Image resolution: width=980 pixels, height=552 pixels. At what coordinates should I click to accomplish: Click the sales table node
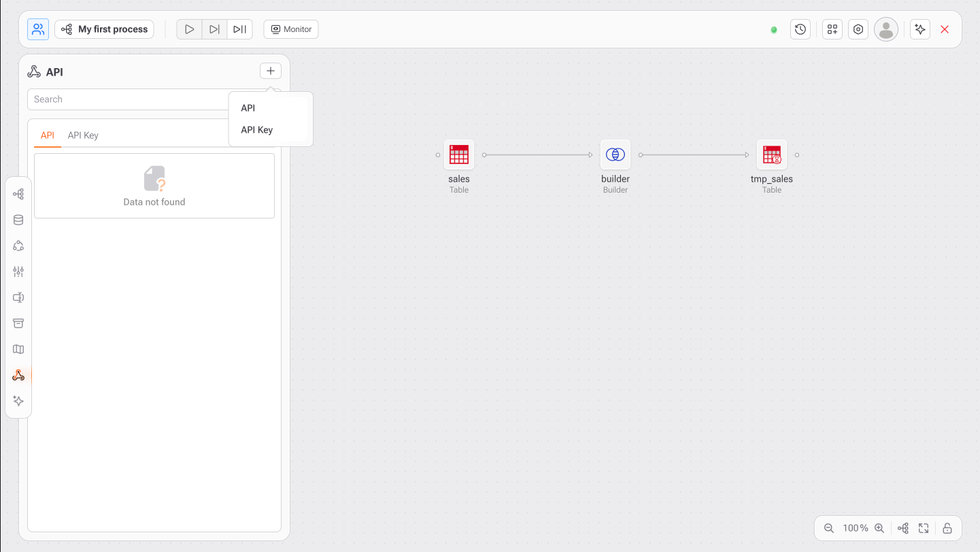click(459, 155)
